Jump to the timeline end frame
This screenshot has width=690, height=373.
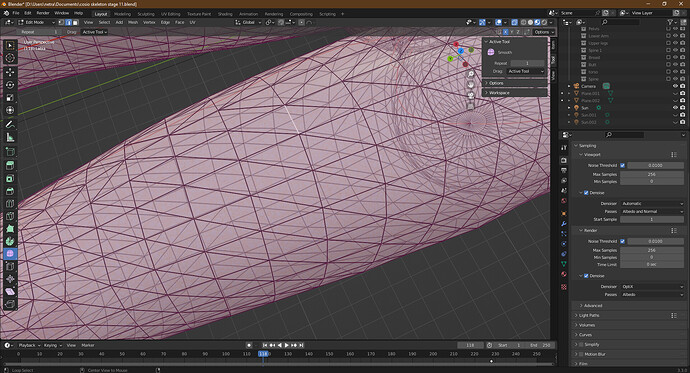tap(301, 345)
